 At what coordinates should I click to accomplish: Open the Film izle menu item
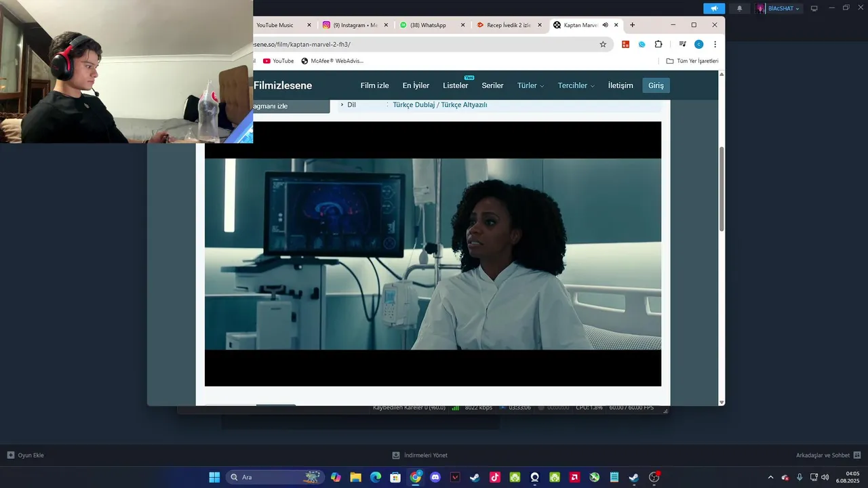[x=374, y=85]
